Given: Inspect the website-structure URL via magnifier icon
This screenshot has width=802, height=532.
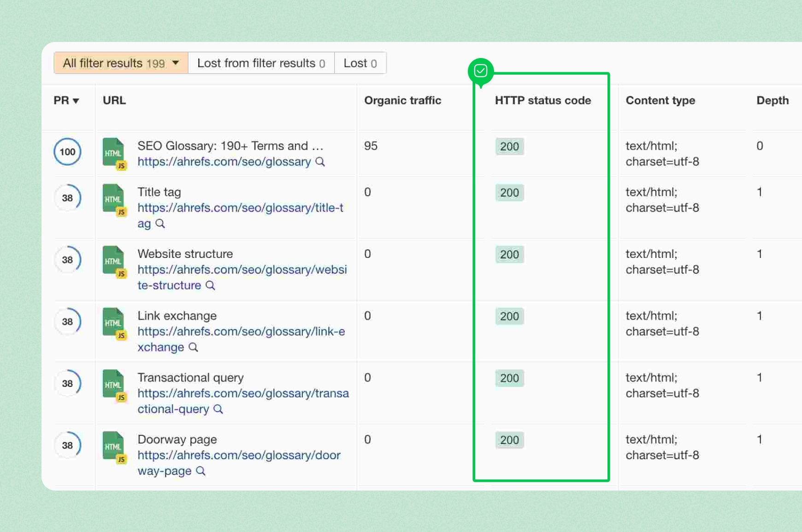Looking at the screenshot, I should pyautogui.click(x=210, y=285).
